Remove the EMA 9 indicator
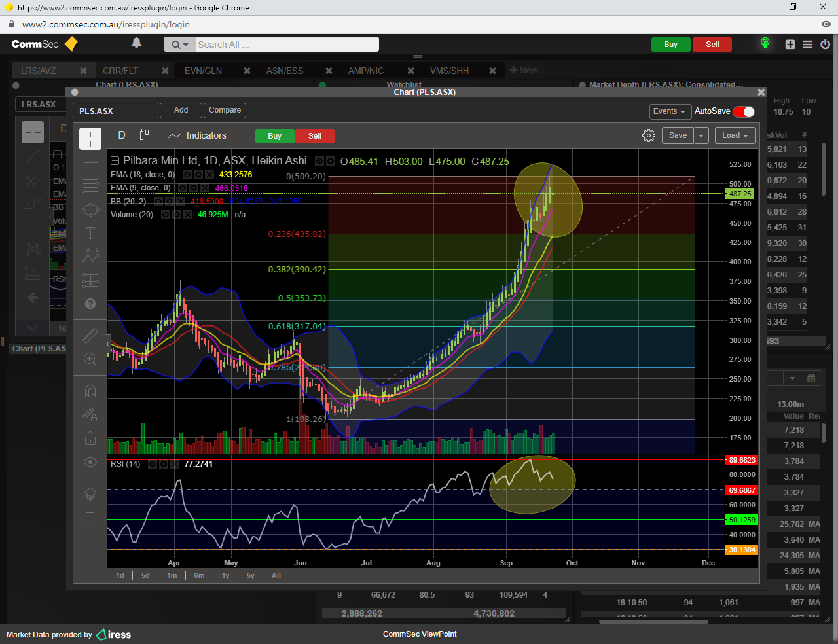The width and height of the screenshot is (838, 644). point(206,188)
